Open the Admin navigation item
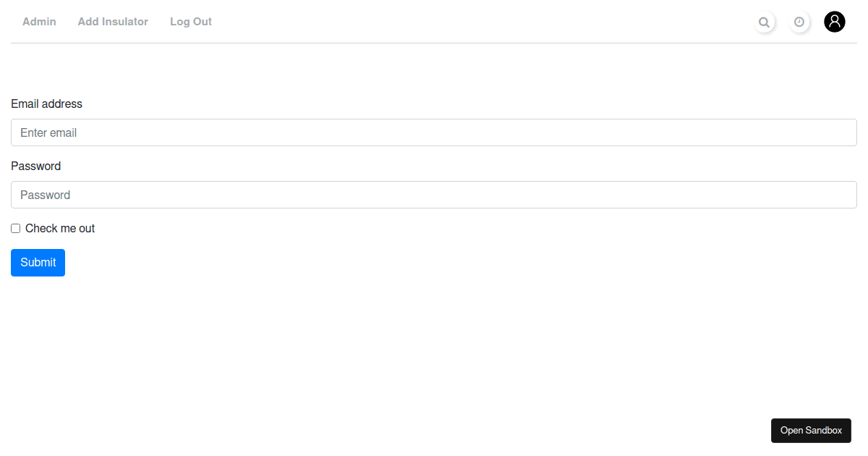The image size is (868, 456). point(39,22)
